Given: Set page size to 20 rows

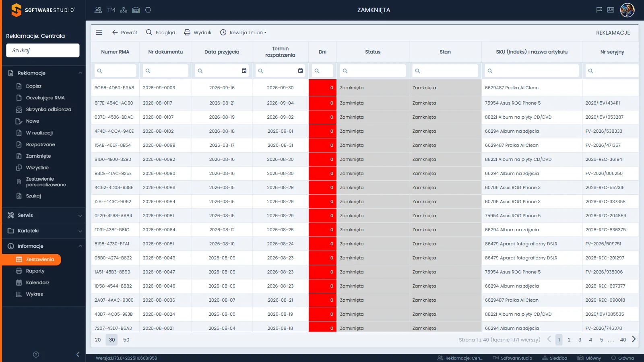Looking at the screenshot, I should click(98, 340).
